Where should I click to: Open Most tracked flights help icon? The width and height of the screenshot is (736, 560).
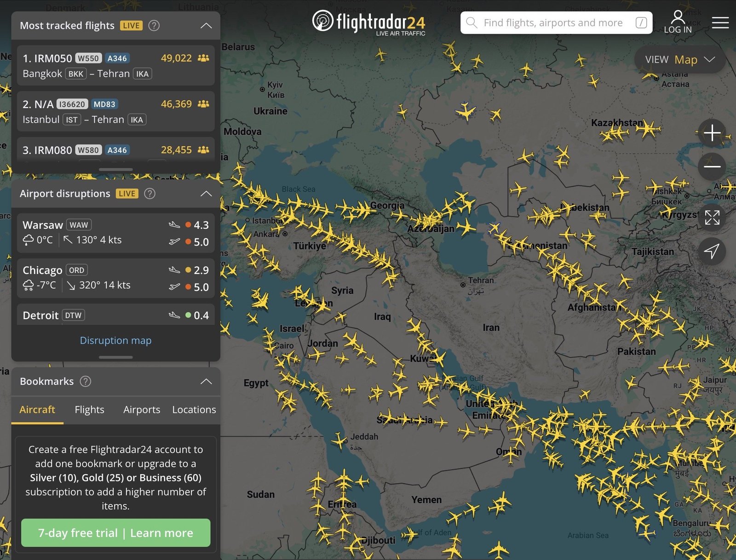click(154, 26)
